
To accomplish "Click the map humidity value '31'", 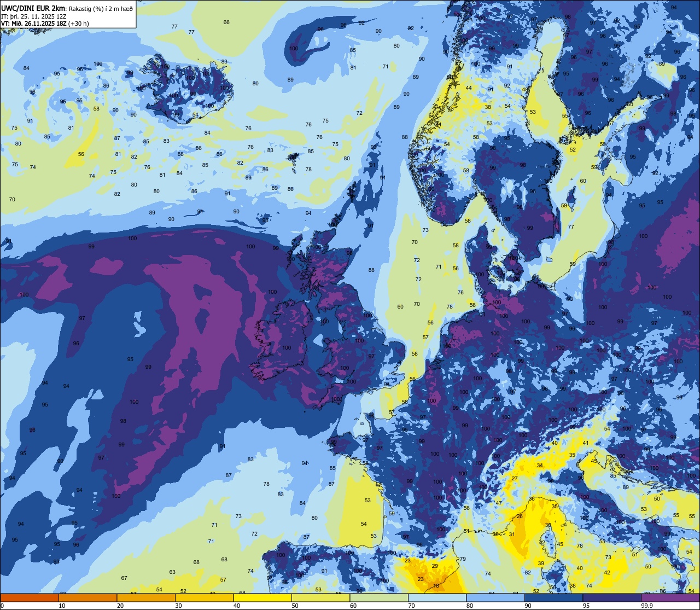I will coord(512,535).
